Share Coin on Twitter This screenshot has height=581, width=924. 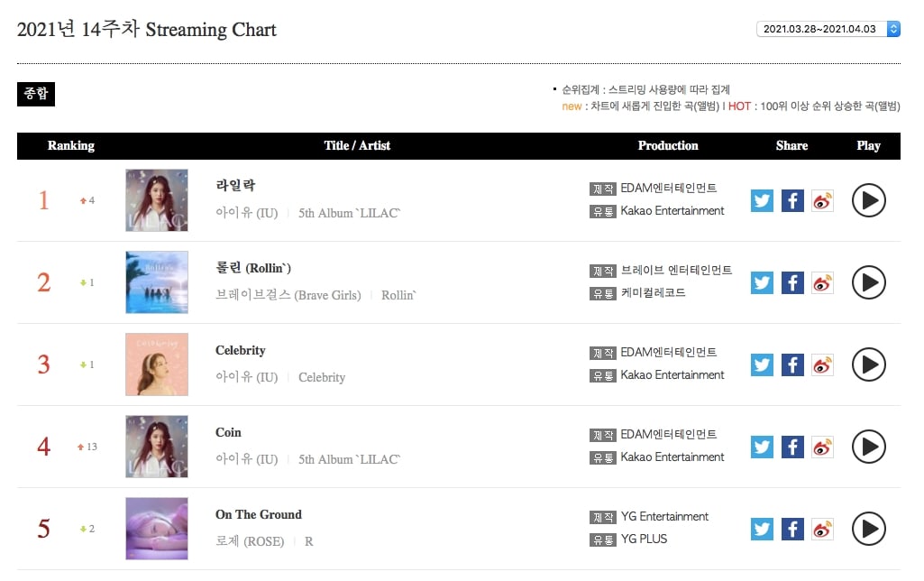[762, 447]
